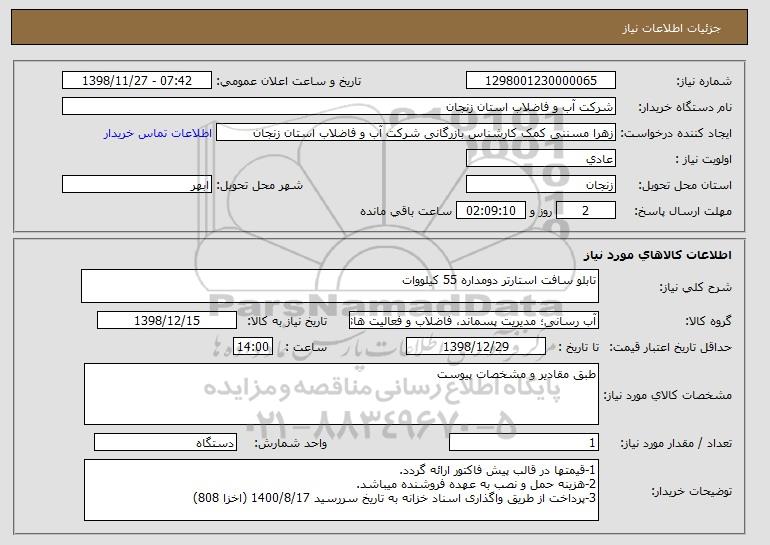Click the label گروه کالا

[708, 321]
